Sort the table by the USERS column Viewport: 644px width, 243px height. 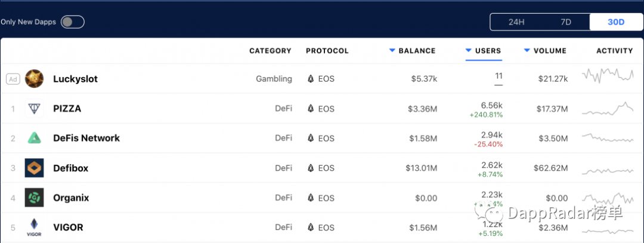click(x=484, y=51)
